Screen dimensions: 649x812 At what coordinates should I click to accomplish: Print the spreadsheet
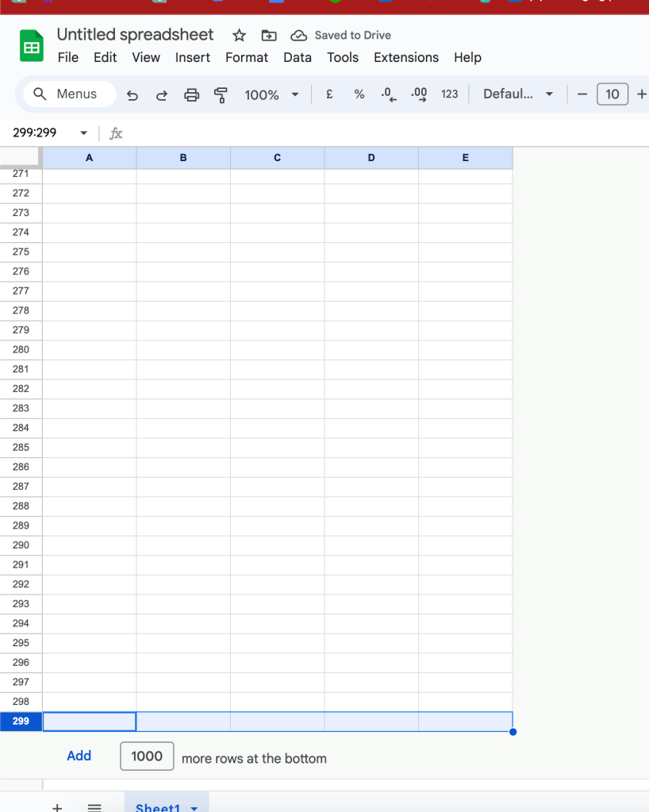point(191,94)
